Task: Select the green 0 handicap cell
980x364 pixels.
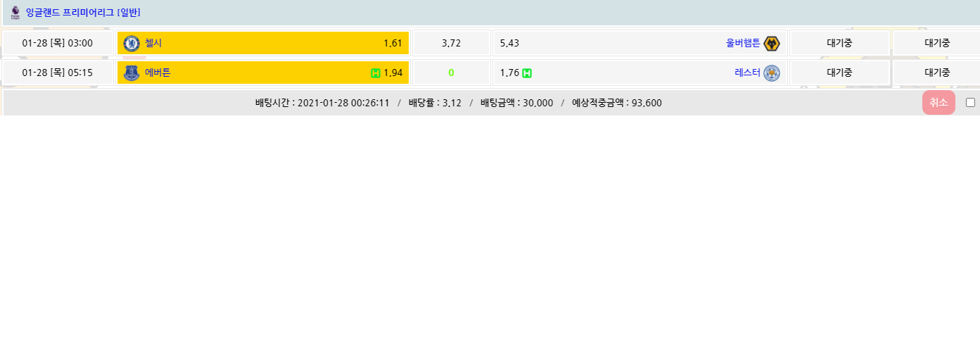Action: 451,73
